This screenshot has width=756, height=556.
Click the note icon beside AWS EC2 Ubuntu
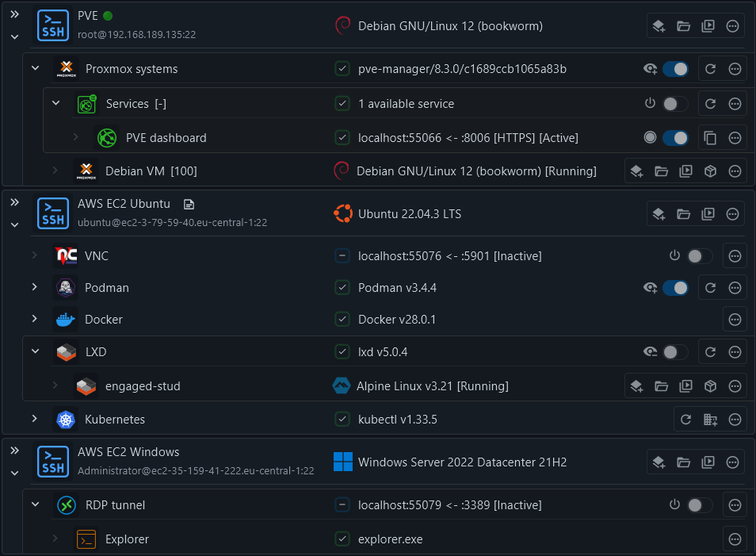tap(188, 204)
